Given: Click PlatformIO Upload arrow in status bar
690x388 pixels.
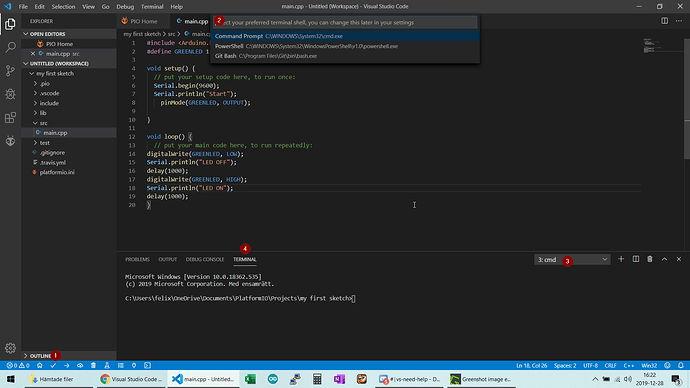Looking at the screenshot, I should (66, 366).
